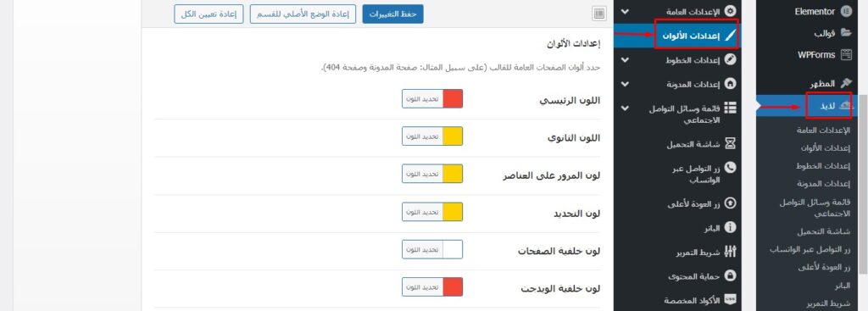Expand the إعدادات الخطوط section chevron
The height and width of the screenshot is (311, 868).
tap(625, 59)
